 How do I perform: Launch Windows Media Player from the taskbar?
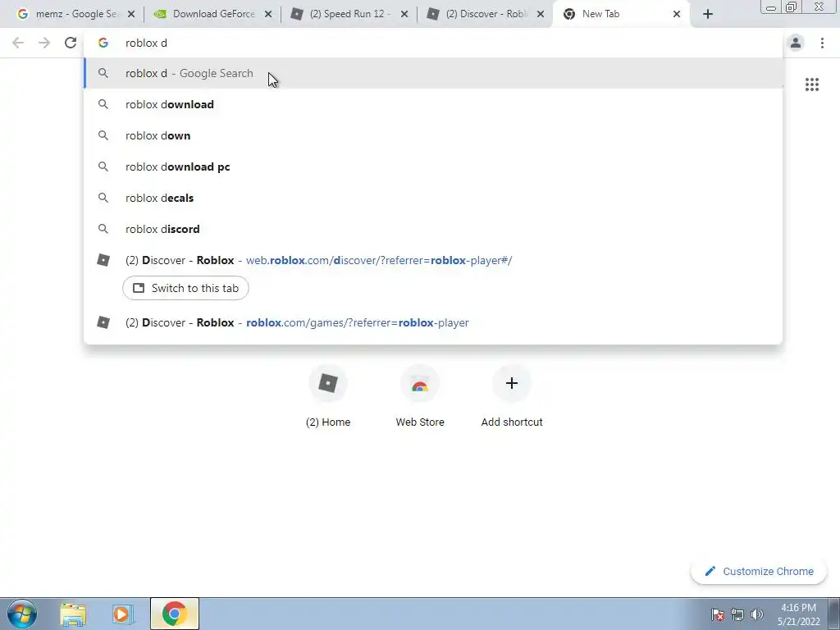click(122, 614)
